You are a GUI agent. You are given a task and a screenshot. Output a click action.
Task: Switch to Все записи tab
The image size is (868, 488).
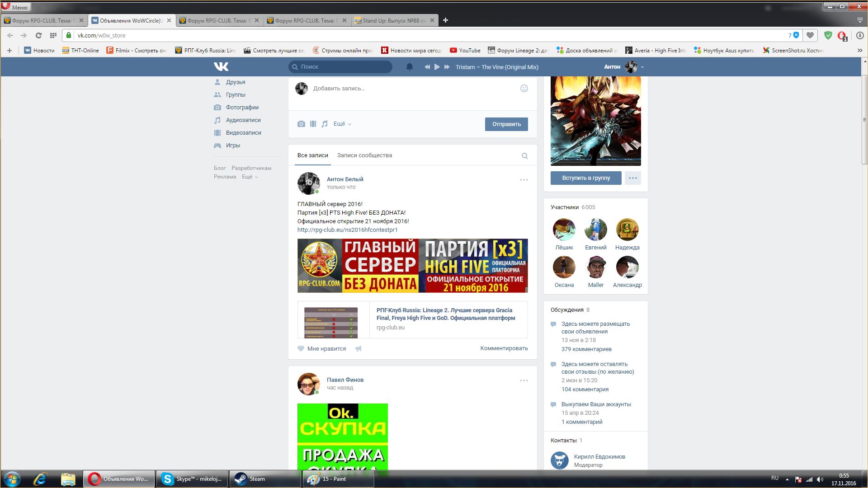point(313,155)
